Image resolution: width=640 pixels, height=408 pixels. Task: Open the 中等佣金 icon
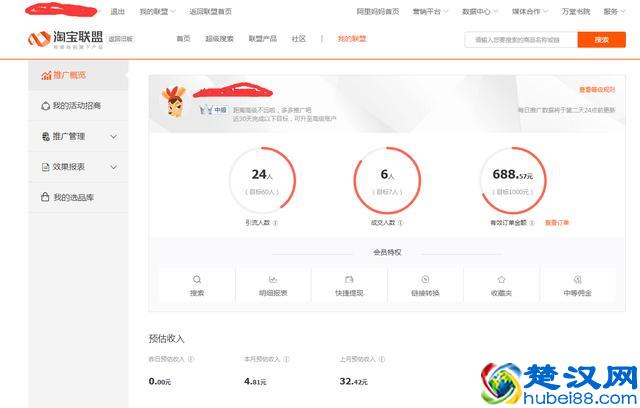577,279
